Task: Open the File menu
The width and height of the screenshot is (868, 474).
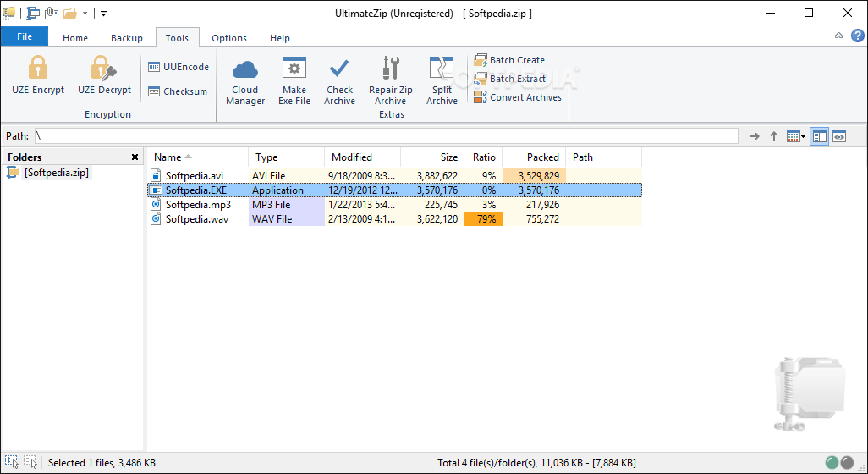Action: pos(25,36)
